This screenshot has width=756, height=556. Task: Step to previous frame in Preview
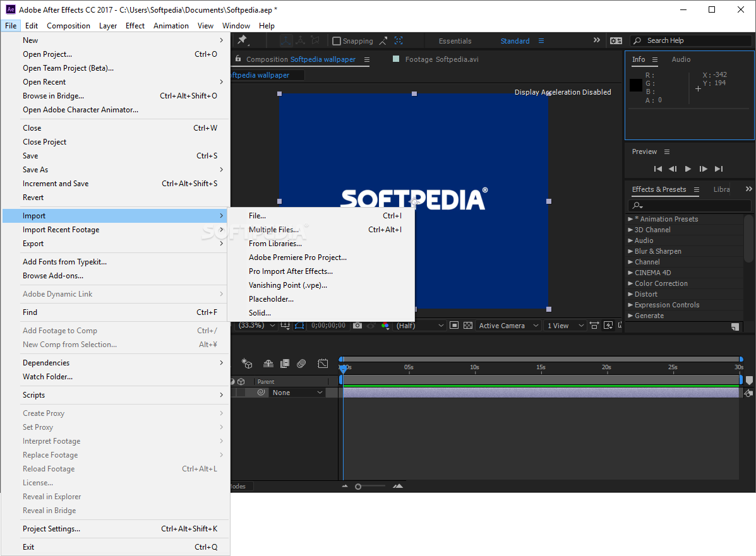(x=673, y=169)
